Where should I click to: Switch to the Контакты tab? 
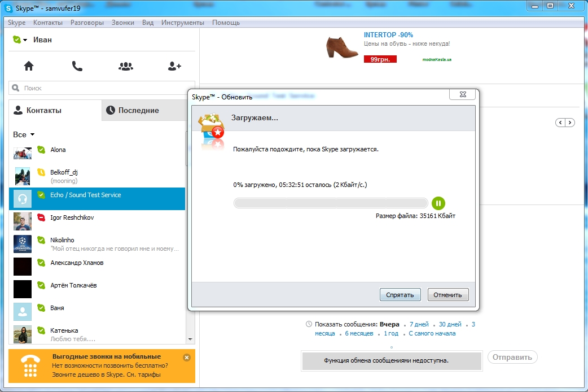pyautogui.click(x=55, y=110)
